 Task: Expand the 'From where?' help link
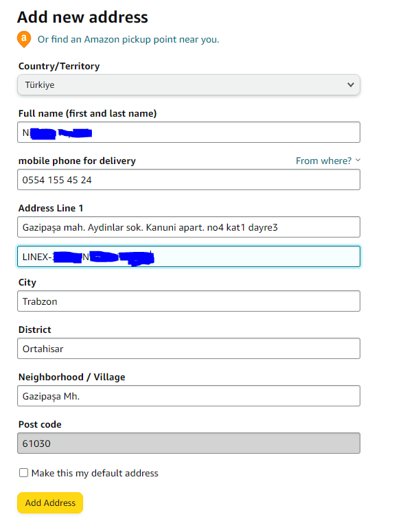pos(327,161)
